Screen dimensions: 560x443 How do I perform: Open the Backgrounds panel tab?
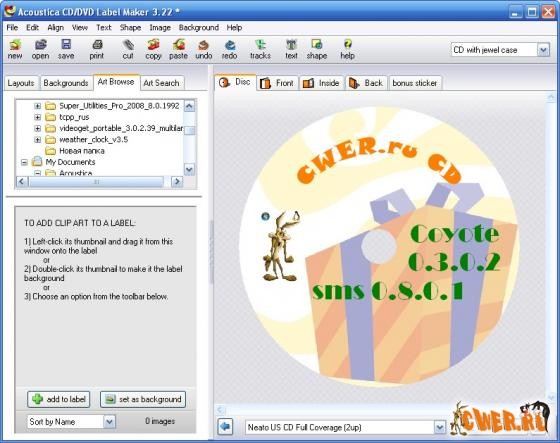(66, 83)
